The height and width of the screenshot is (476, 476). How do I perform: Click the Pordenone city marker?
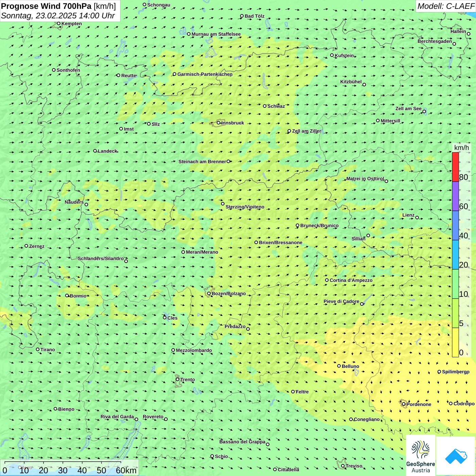[404, 404]
